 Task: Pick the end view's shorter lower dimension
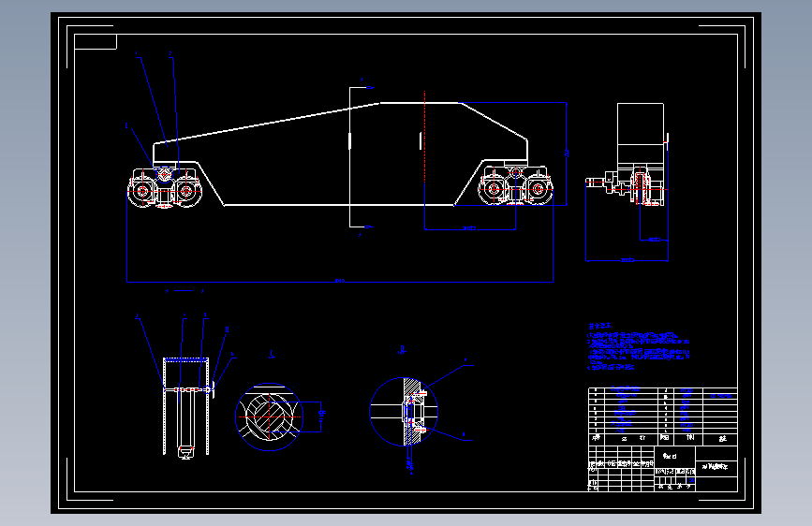pos(654,240)
